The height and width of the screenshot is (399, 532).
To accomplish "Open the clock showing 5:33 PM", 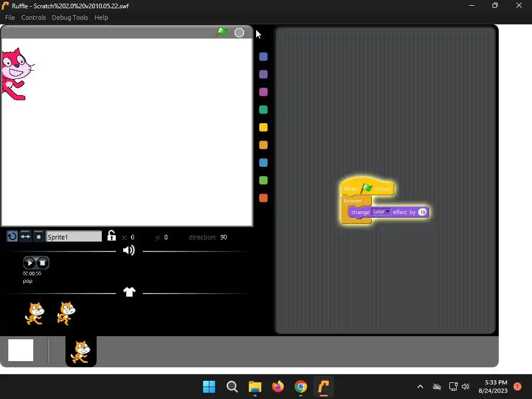I will coord(493,387).
